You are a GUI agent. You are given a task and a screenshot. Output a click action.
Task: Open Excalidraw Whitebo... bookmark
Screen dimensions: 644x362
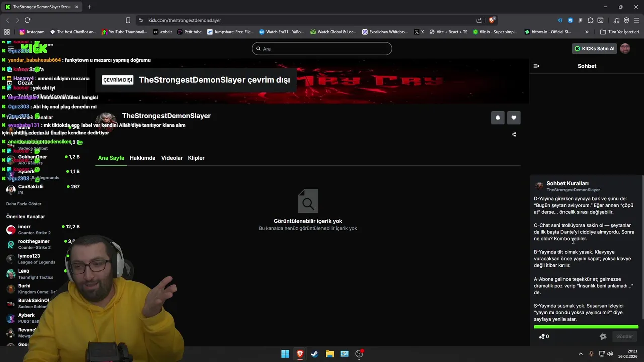[385, 32]
